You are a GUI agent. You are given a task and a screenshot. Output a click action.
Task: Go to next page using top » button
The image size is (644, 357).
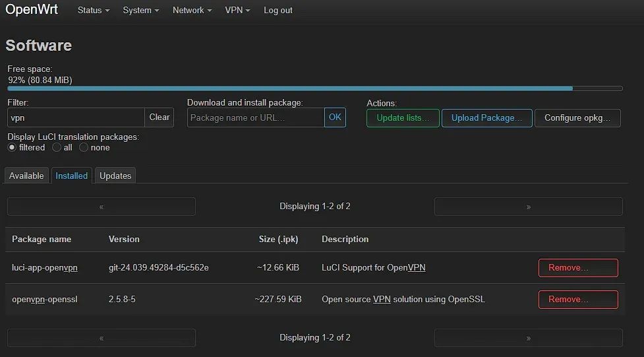pyautogui.click(x=529, y=207)
